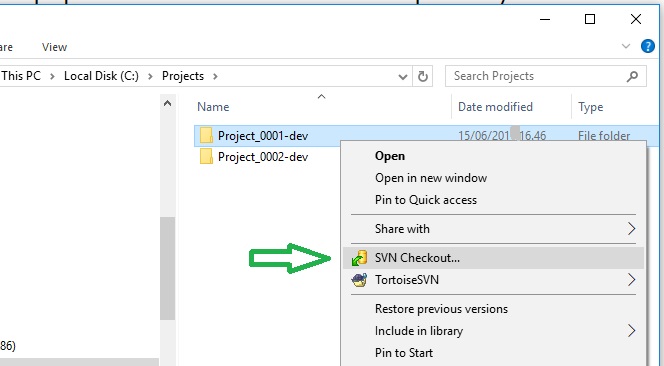Viewport: 664px width, 366px height.
Task: Expand the ribbon with the chevron near Help
Action: tap(626, 46)
